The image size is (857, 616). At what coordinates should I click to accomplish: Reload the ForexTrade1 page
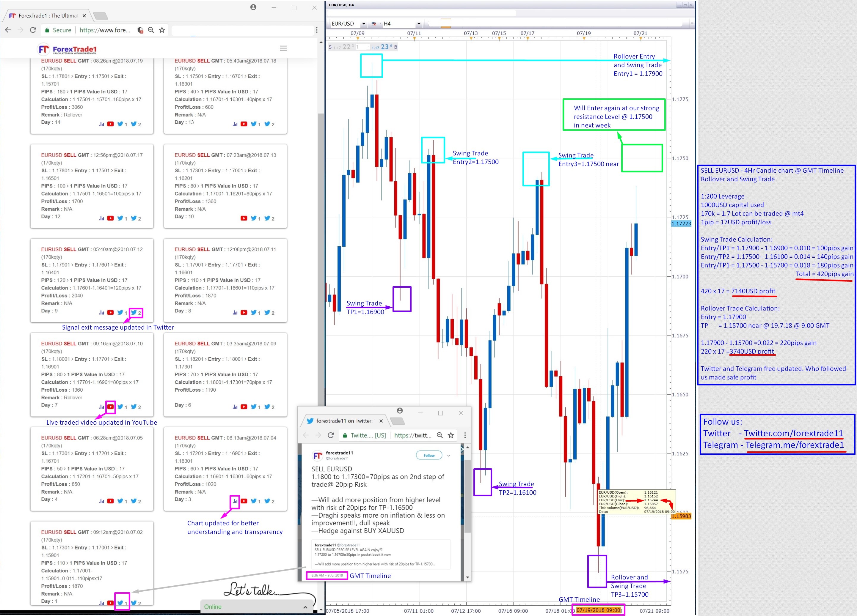33,30
